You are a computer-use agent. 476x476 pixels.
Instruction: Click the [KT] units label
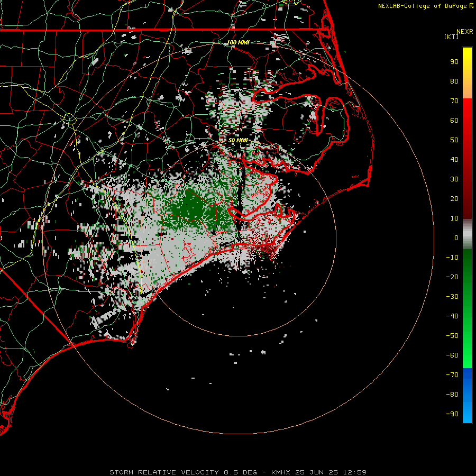click(x=451, y=36)
